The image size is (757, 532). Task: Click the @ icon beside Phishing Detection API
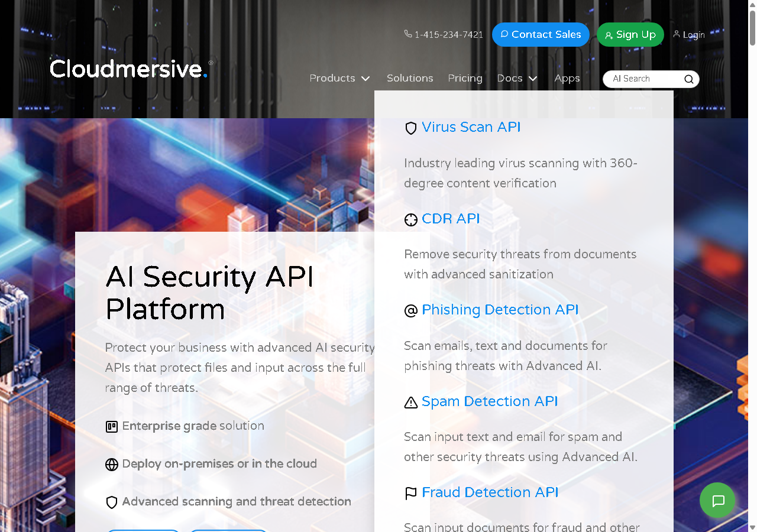[x=411, y=311]
